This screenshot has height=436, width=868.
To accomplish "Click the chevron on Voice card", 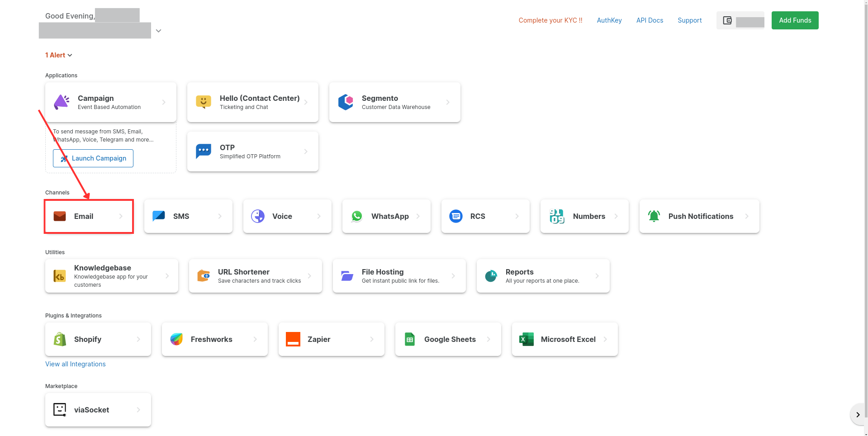I will coord(319,216).
